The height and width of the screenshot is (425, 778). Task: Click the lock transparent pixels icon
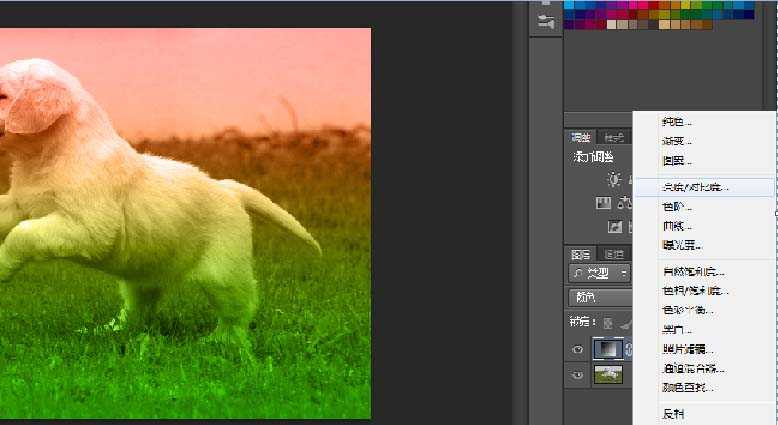coord(608,323)
